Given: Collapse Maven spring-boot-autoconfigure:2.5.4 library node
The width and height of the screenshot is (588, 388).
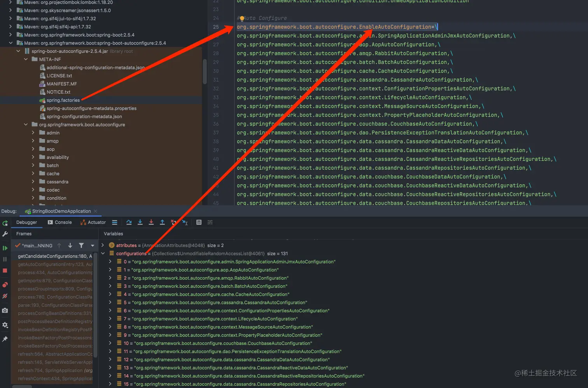Looking at the screenshot, I should coord(10,43).
